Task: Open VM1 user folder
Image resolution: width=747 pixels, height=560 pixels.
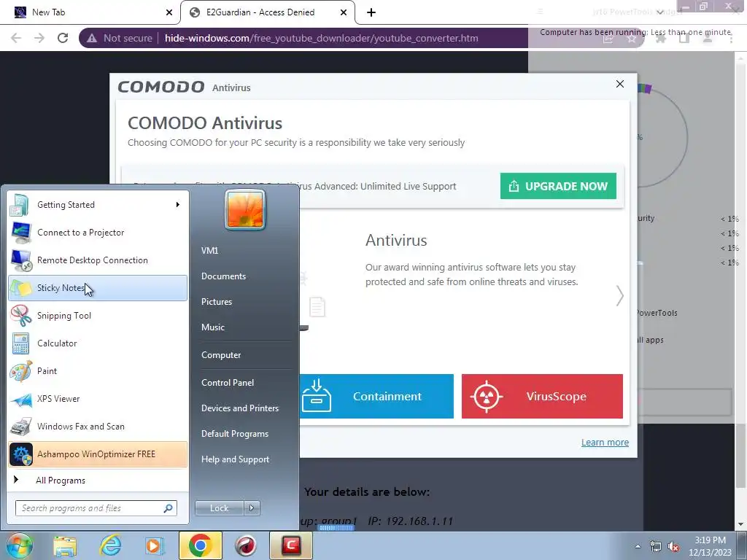Action: coord(209,251)
